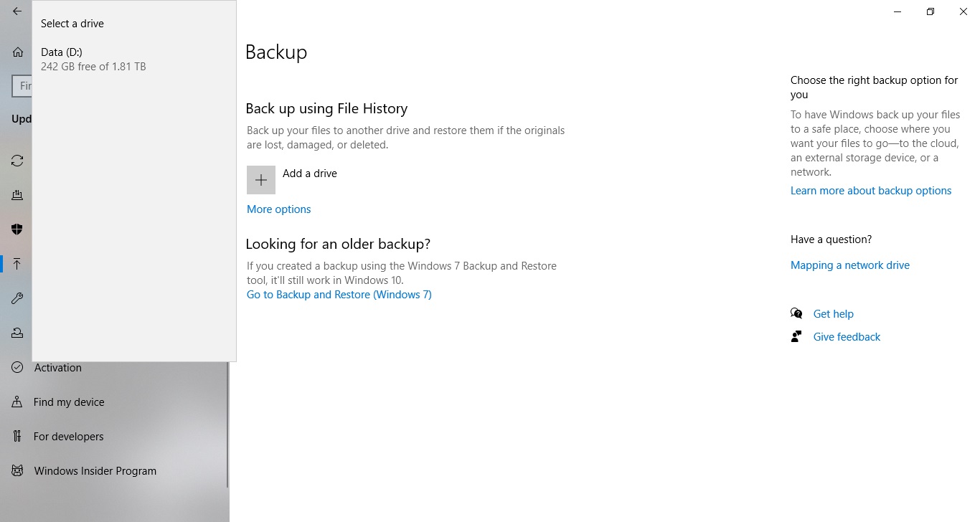The image size is (980, 522).
Task: Click the Get help link
Action: click(x=834, y=314)
